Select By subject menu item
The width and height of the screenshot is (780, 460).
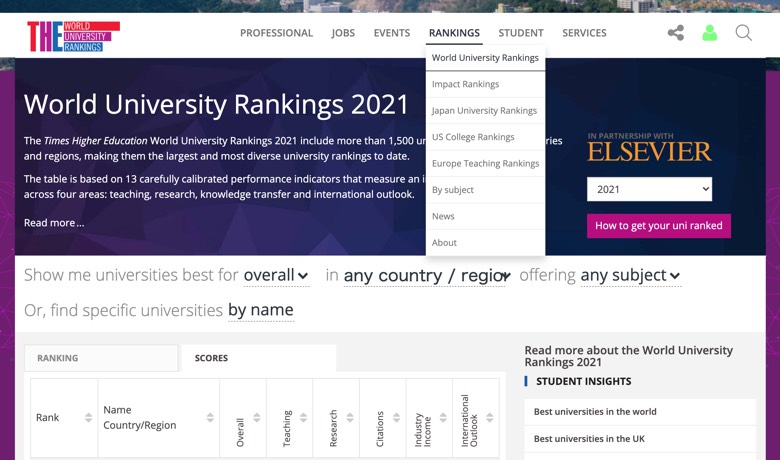(485, 189)
